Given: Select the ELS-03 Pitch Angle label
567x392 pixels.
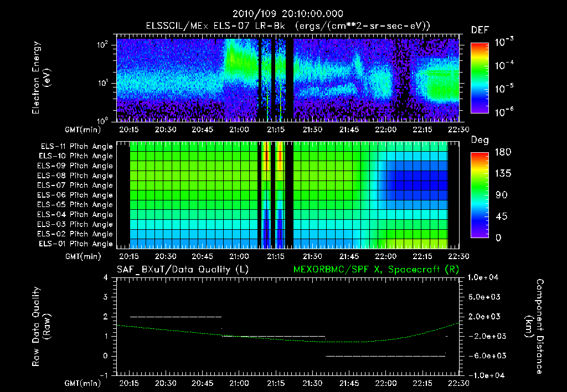Looking at the screenshot, I should pos(75,224).
